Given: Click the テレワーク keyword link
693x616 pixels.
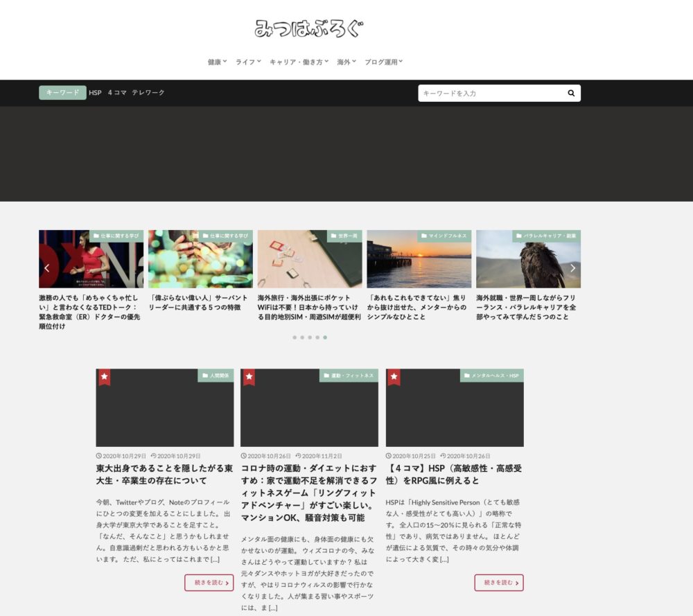Looking at the screenshot, I should pos(148,93).
